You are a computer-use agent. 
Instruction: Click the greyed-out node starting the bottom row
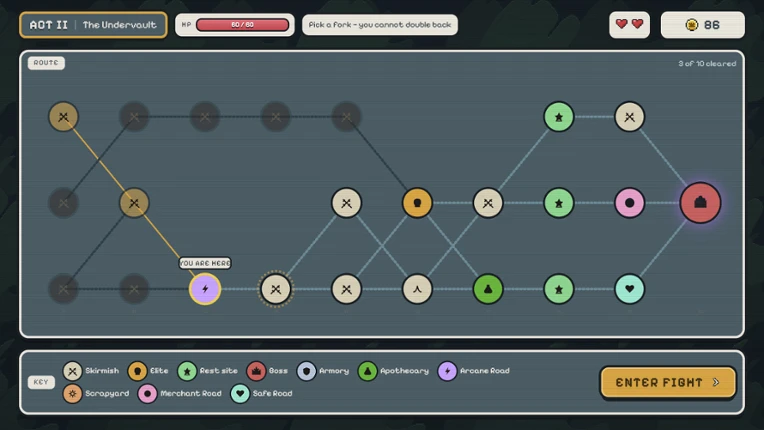pyautogui.click(x=63, y=289)
